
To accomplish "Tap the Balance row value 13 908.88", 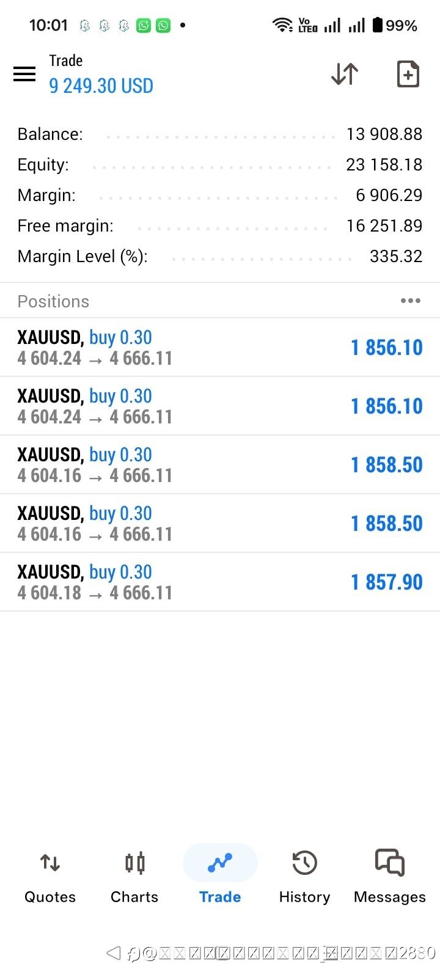I will pyautogui.click(x=384, y=134).
